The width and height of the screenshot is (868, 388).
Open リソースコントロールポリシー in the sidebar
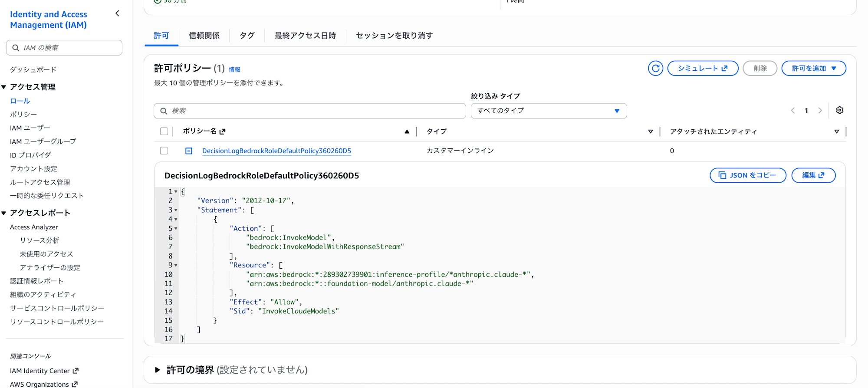(x=57, y=322)
